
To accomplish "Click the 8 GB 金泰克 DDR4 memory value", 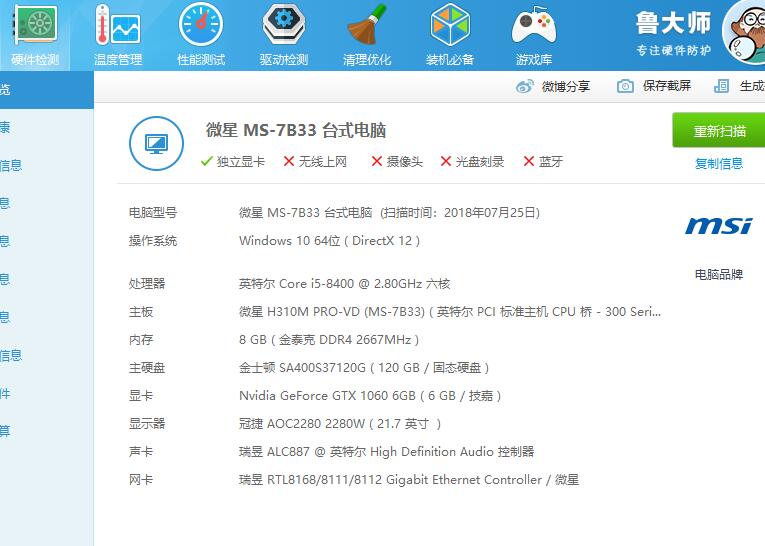I will [329, 340].
